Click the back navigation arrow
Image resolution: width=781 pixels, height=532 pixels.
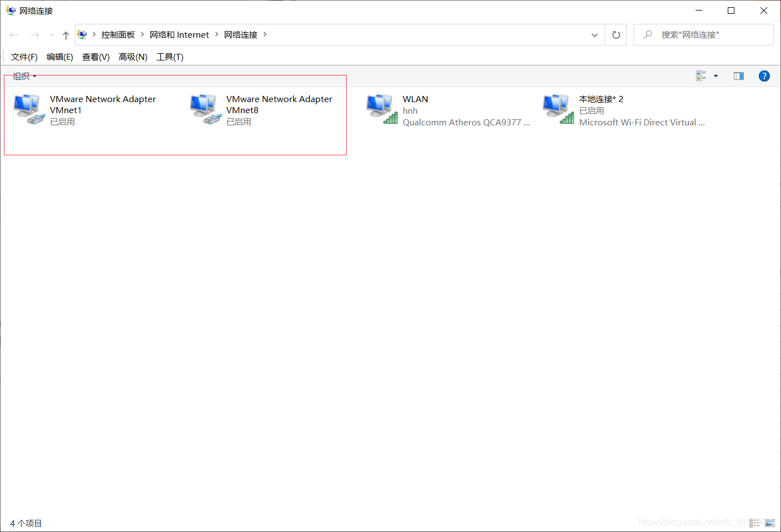click(x=14, y=35)
